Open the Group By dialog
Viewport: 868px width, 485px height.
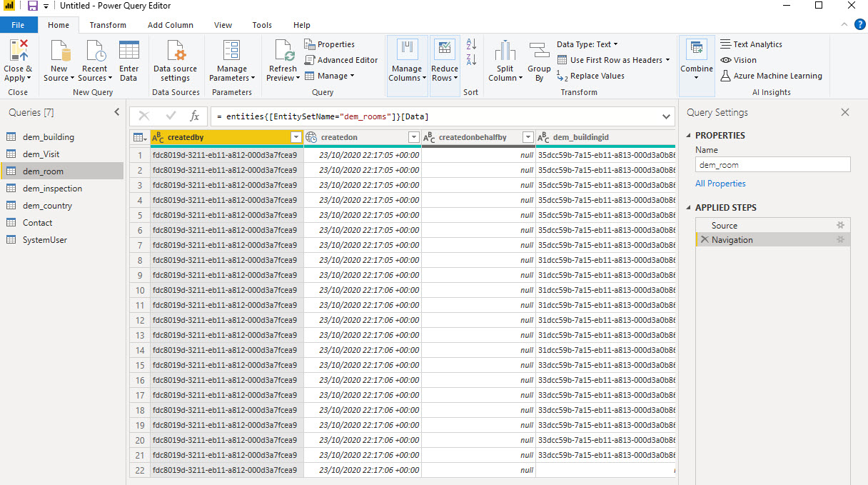[539, 61]
